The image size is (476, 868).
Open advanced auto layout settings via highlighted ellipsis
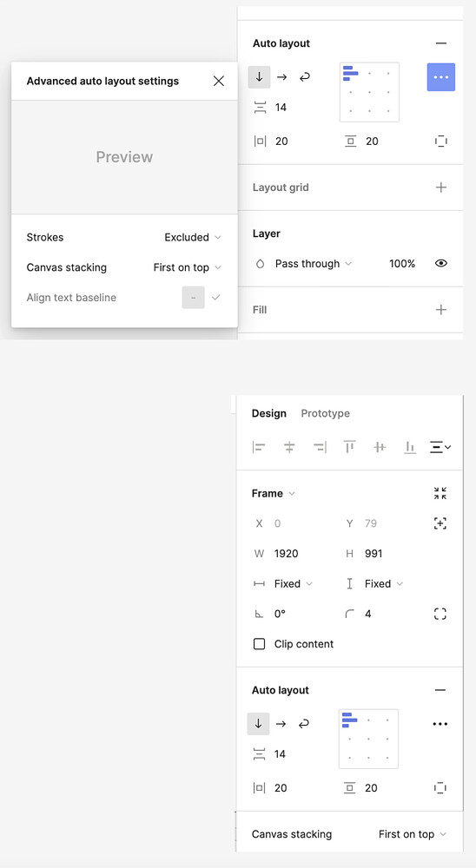[x=441, y=77]
